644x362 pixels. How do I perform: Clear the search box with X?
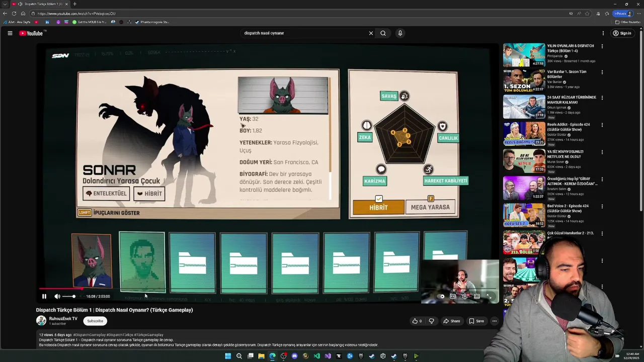point(371,33)
